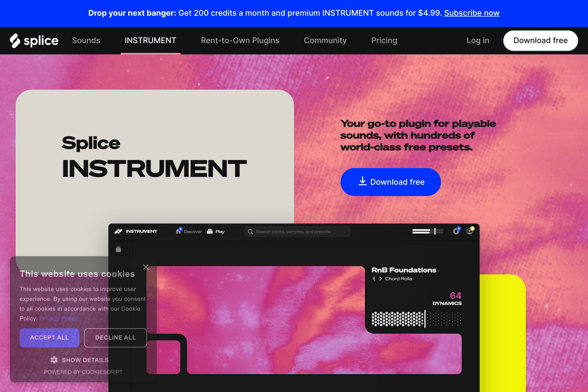Expand SHOW DETAILS in cookie banner
This screenshot has width=588, height=392.
coord(85,360)
